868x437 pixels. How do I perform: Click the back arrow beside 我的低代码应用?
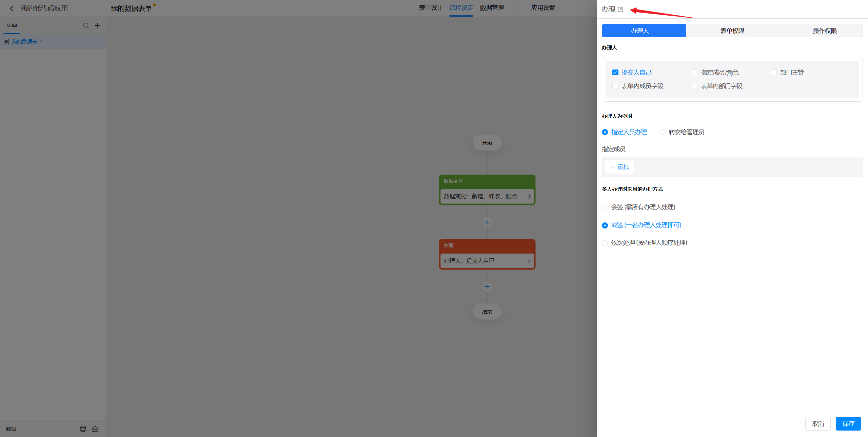(x=12, y=8)
